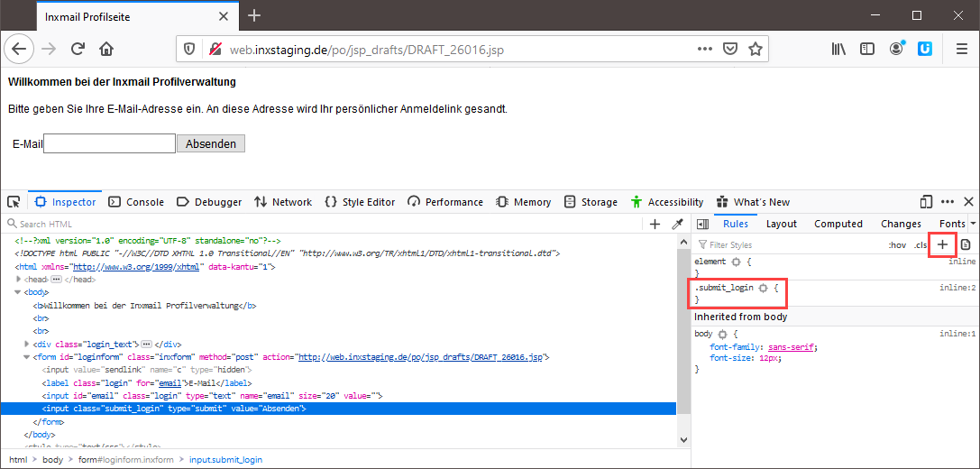Collapse the body element node
The height and width of the screenshot is (469, 980).
point(17,292)
